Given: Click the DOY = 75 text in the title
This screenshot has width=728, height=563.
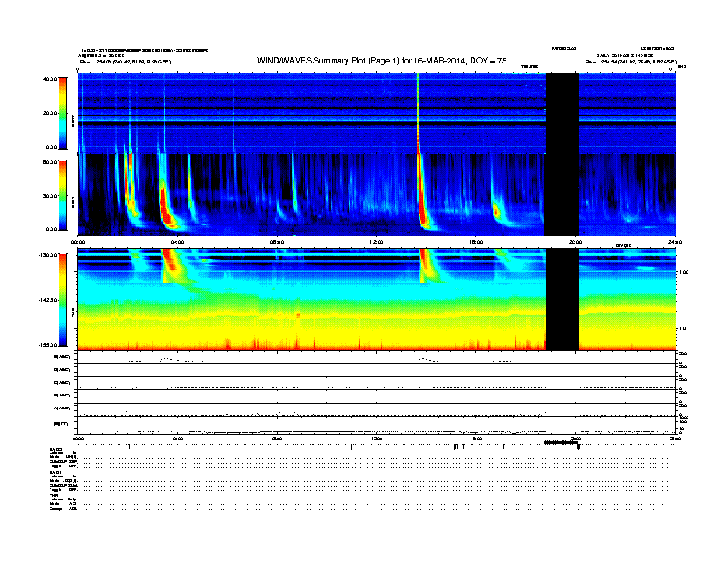Looking at the screenshot, I should 488,61.
